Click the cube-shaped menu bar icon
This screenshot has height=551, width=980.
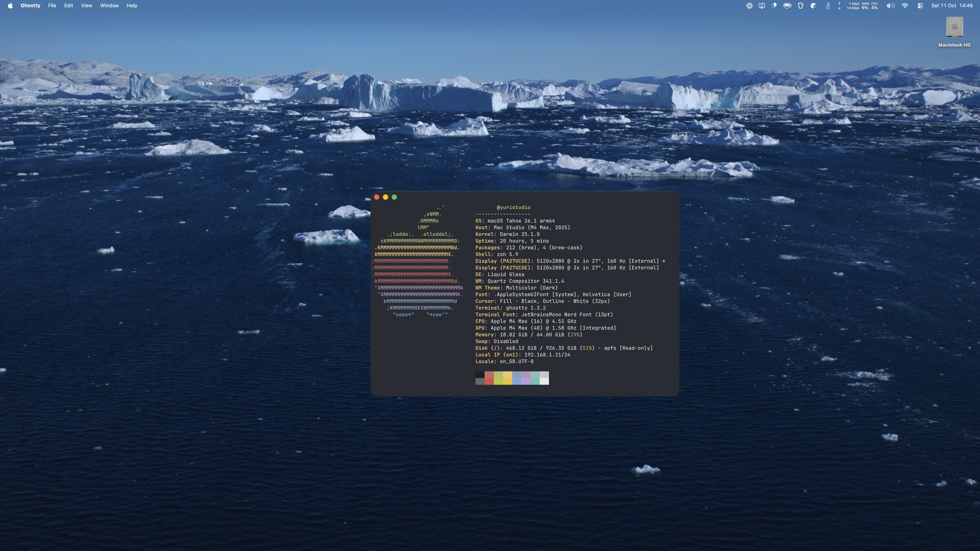pos(813,6)
